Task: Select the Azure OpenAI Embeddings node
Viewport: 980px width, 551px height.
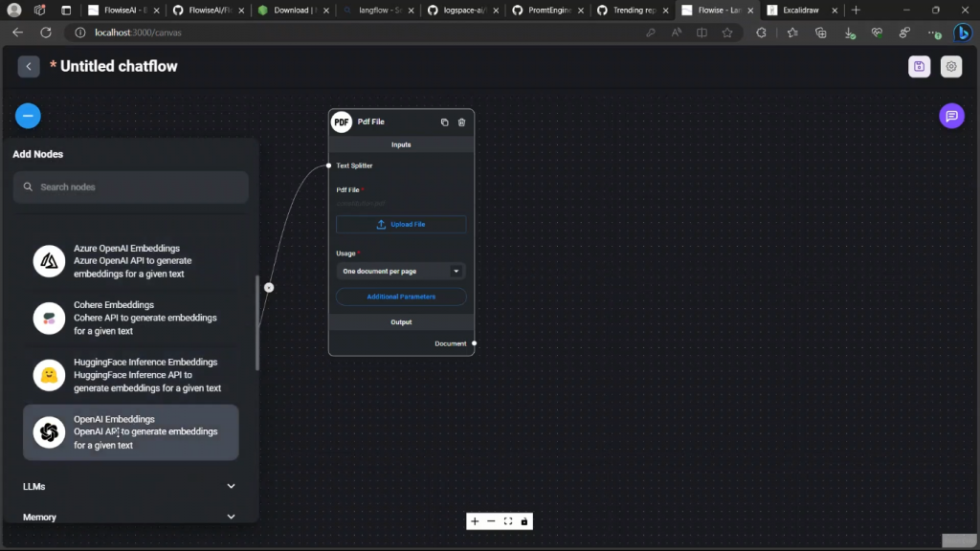Action: 130,260
